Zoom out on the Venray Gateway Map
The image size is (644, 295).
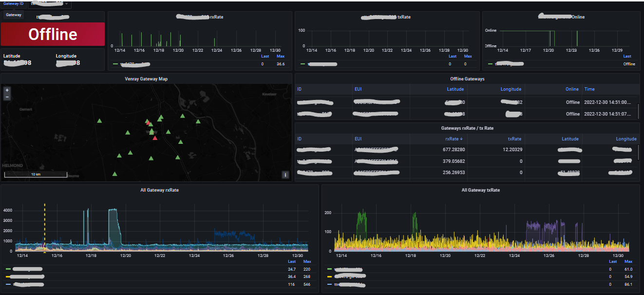click(x=7, y=97)
